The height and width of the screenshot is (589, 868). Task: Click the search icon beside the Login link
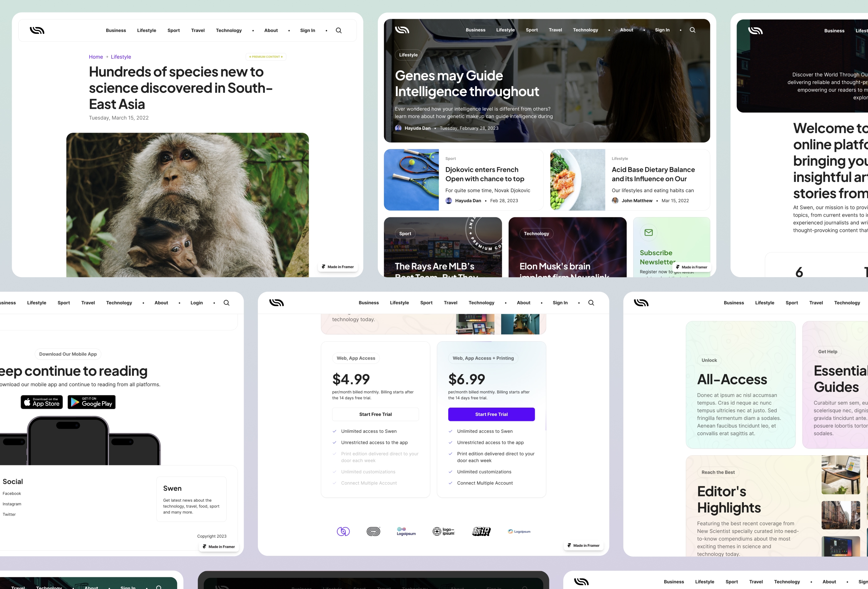[227, 303]
